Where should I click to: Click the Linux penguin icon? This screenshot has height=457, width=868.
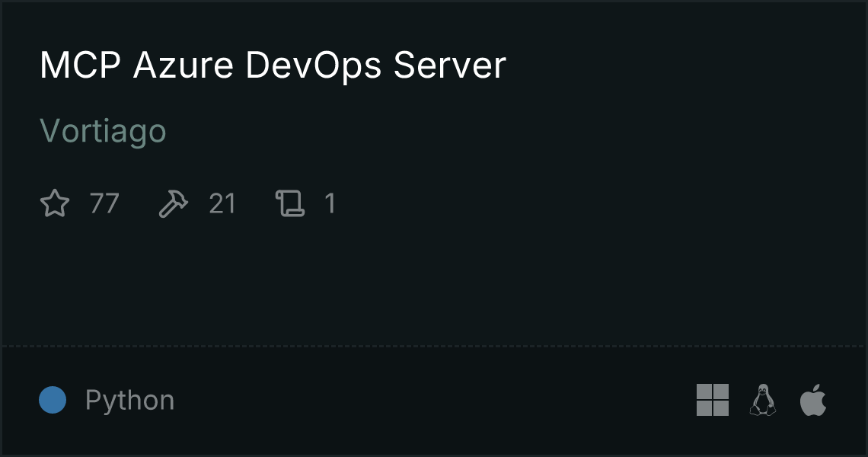click(763, 400)
